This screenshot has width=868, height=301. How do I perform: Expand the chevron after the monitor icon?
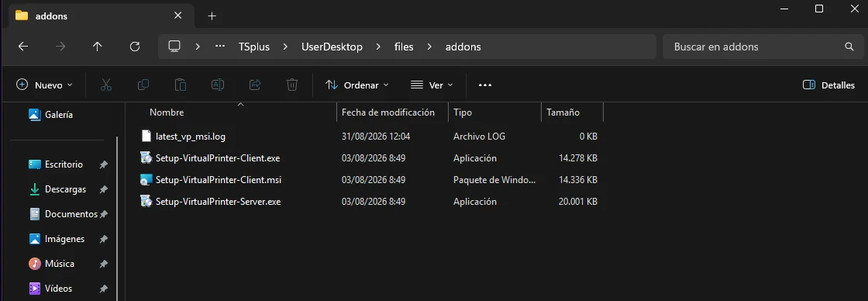[198, 47]
